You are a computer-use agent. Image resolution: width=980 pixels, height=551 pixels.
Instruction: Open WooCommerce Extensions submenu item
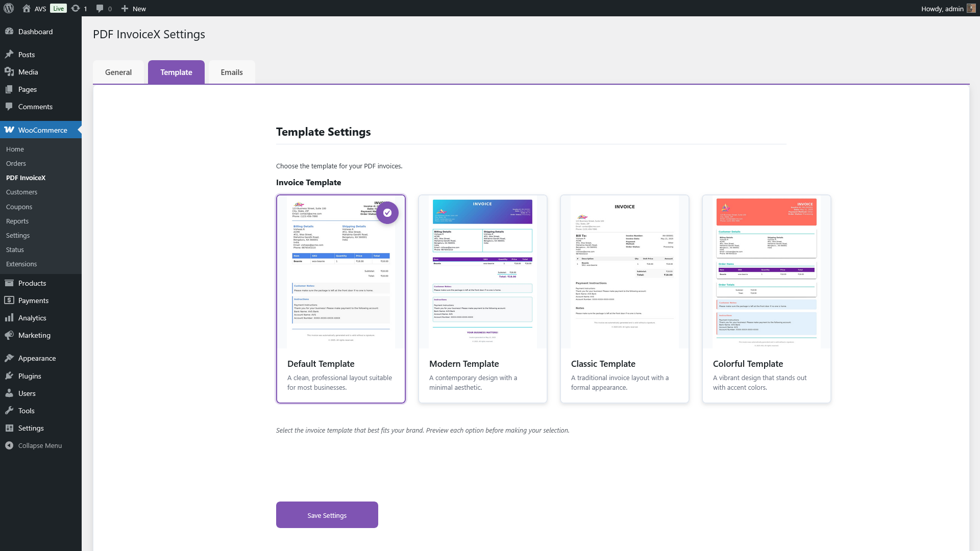point(21,264)
